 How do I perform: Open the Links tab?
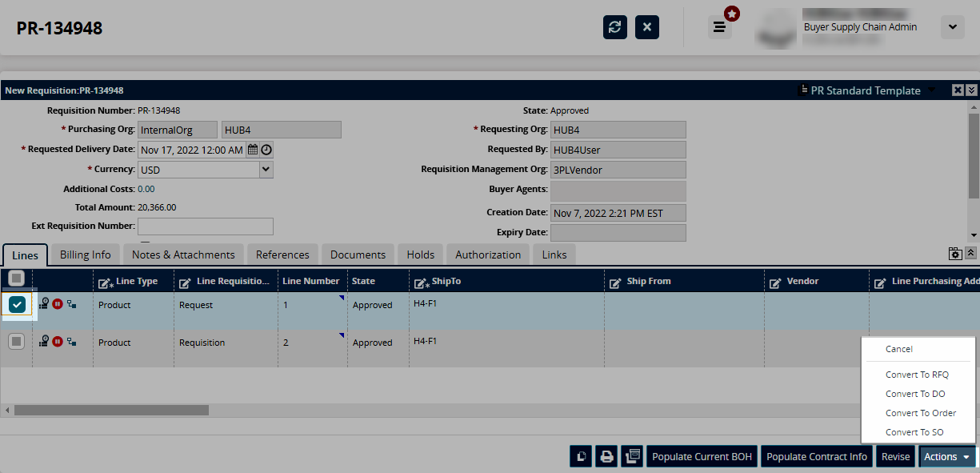(554, 255)
